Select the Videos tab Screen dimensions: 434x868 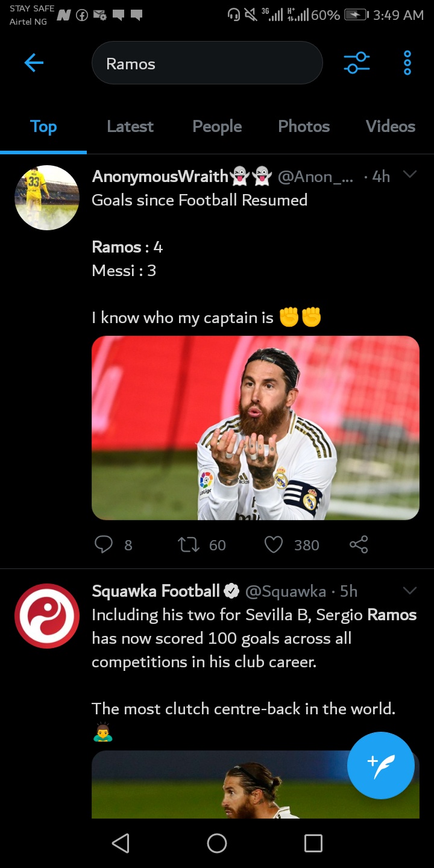pyautogui.click(x=391, y=127)
